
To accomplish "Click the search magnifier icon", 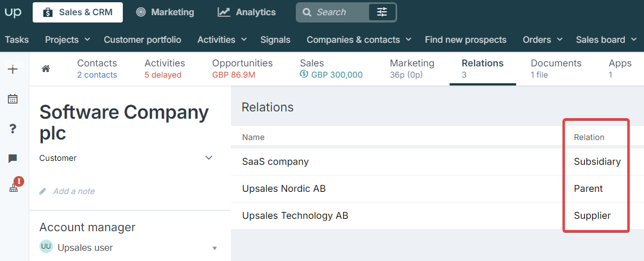I will click(307, 12).
